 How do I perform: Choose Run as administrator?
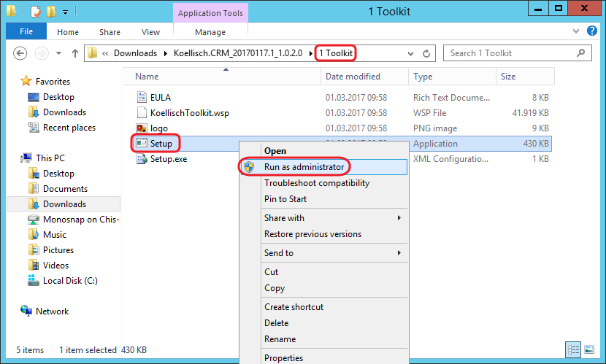(x=324, y=167)
